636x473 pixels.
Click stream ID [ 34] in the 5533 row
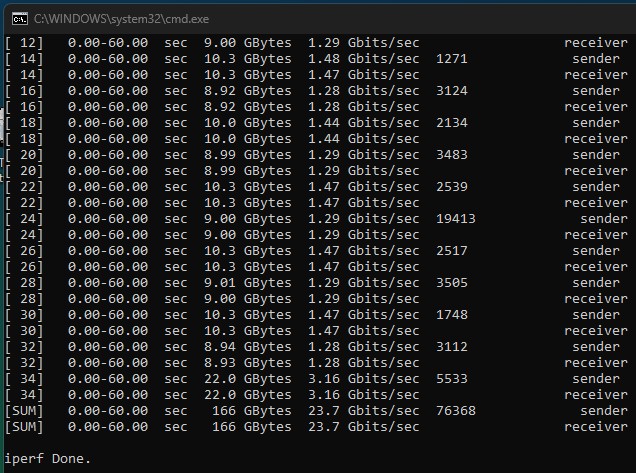coord(24,379)
